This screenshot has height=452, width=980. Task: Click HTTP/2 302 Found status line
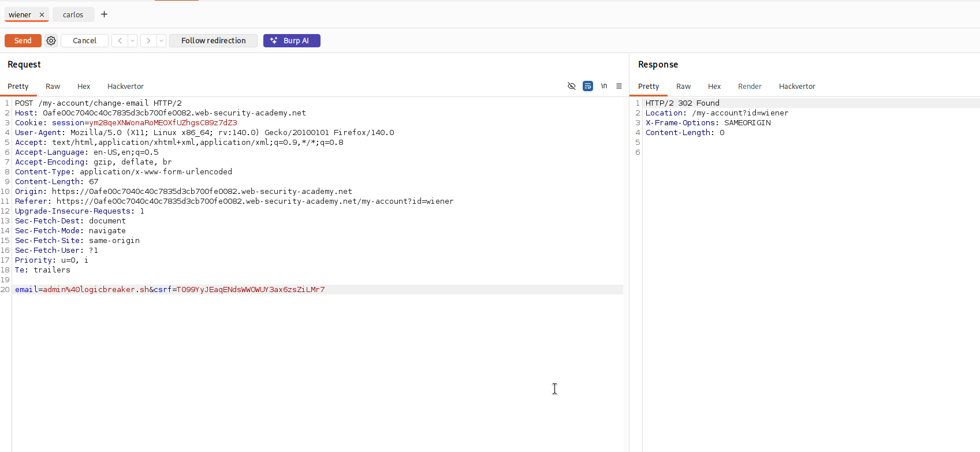[x=682, y=103]
